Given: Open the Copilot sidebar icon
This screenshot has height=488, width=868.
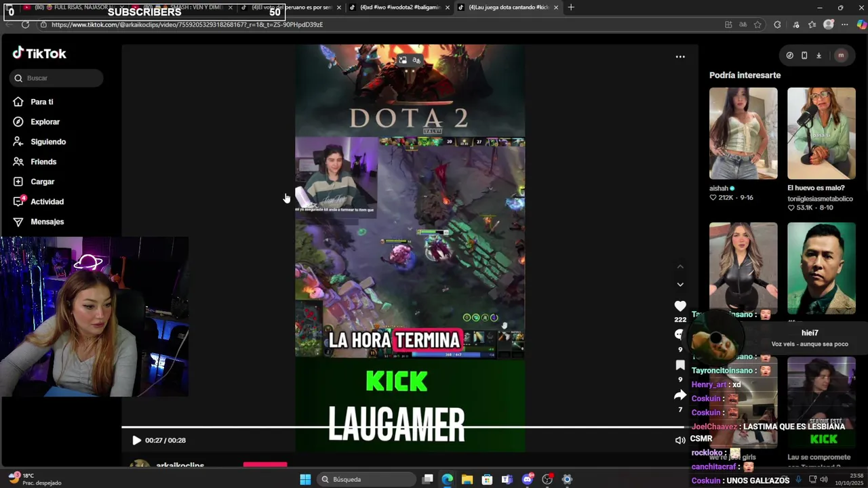Looking at the screenshot, I should (861, 24).
